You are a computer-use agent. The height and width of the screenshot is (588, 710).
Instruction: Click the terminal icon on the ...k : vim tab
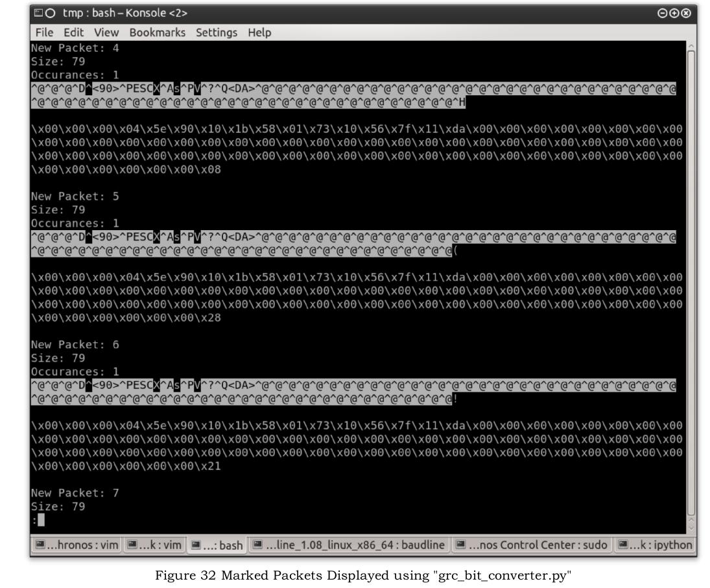[132, 544]
